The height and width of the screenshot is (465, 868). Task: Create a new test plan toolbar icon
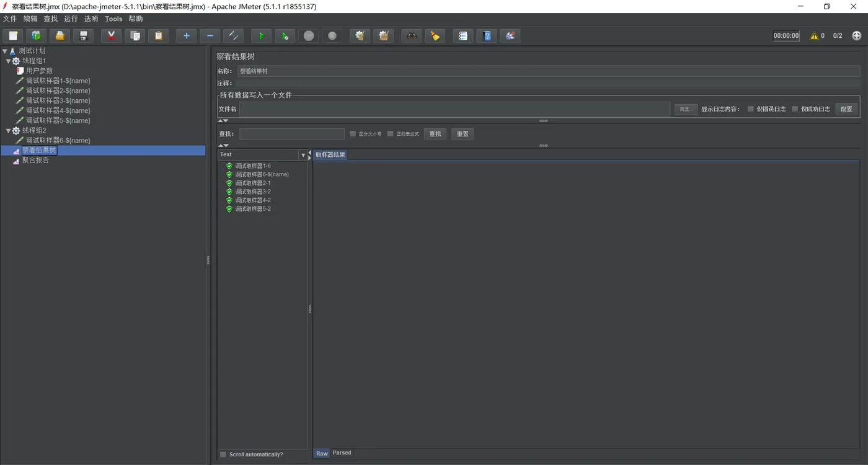pyautogui.click(x=13, y=36)
